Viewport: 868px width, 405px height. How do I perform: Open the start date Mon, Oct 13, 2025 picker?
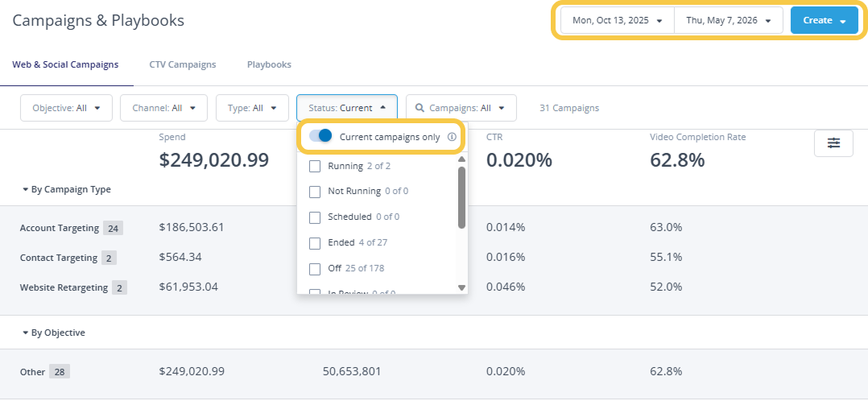618,20
